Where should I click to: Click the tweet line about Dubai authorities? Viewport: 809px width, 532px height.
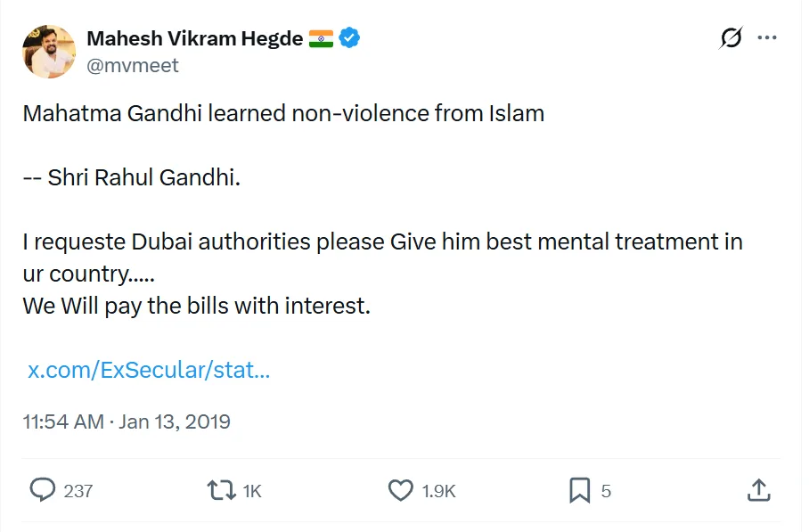click(x=382, y=241)
